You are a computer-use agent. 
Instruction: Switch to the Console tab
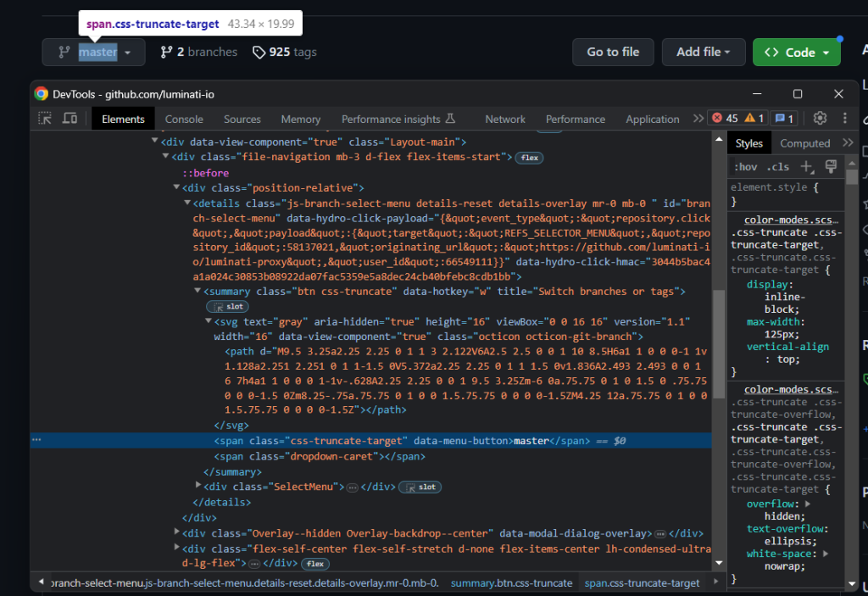(184, 119)
